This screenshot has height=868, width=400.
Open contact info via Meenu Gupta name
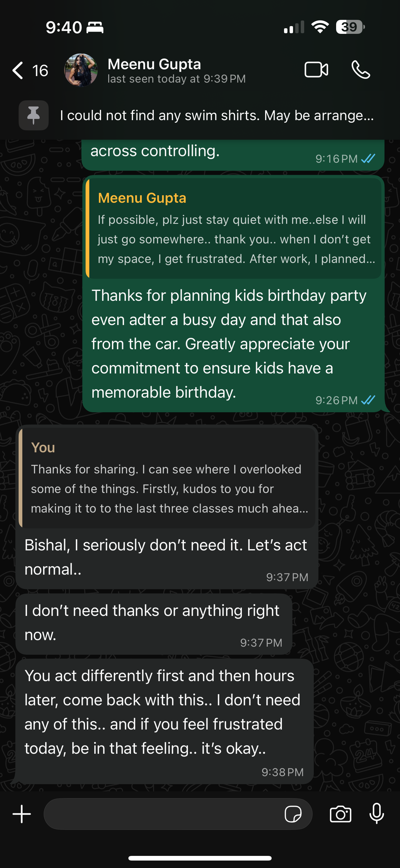154,64
